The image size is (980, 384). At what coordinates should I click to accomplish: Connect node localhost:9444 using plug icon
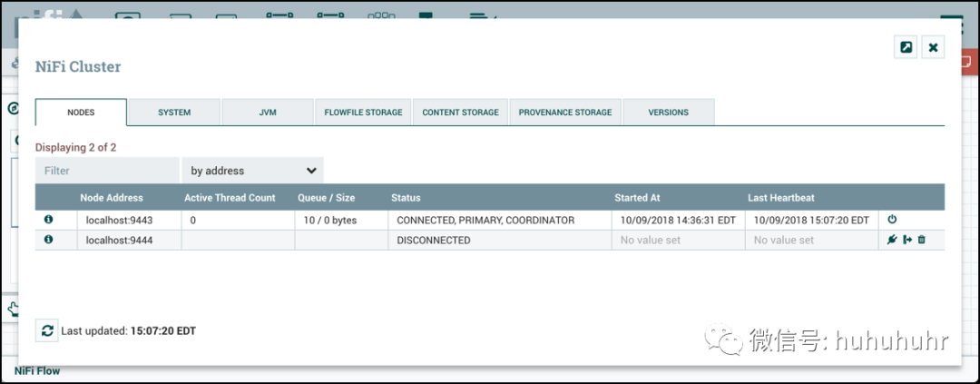pos(892,240)
